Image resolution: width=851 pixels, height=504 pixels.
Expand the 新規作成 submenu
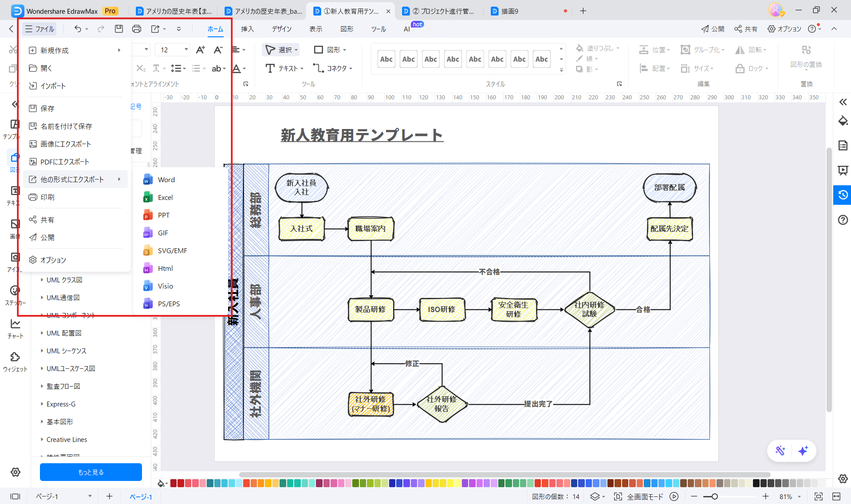[75, 51]
